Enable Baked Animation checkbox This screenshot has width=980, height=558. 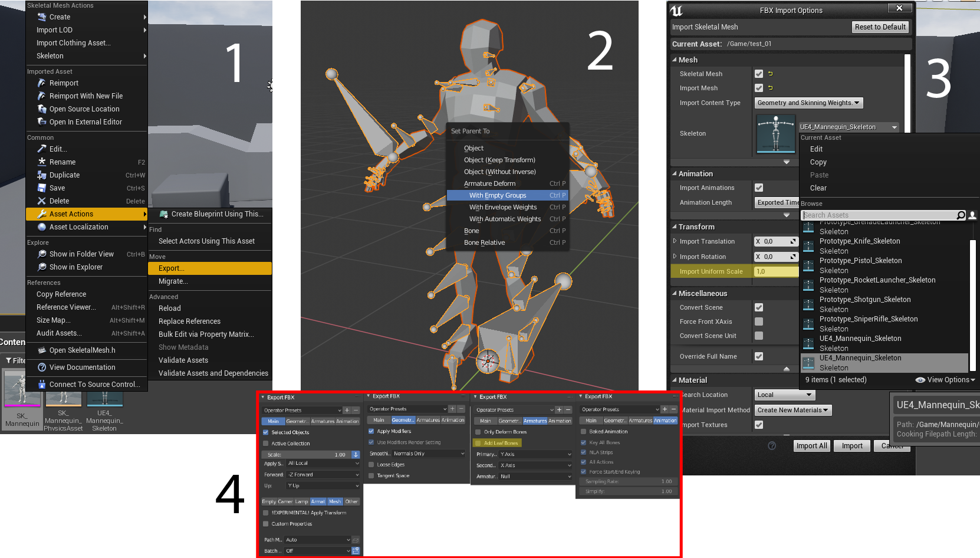[584, 432]
